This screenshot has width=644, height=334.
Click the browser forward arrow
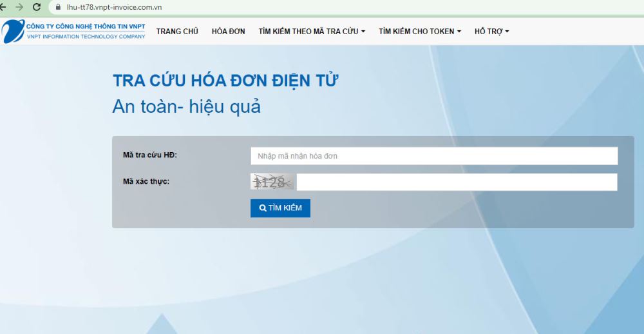pyautogui.click(x=19, y=7)
